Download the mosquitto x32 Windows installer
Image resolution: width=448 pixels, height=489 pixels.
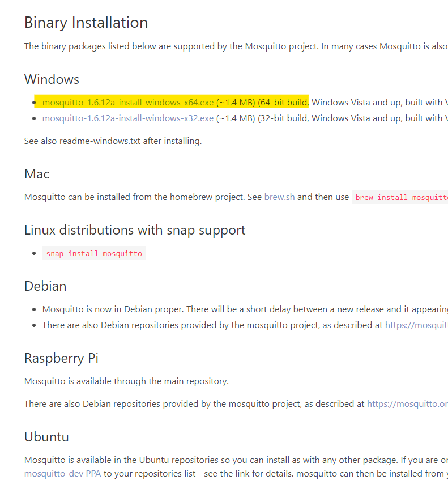[127, 118]
